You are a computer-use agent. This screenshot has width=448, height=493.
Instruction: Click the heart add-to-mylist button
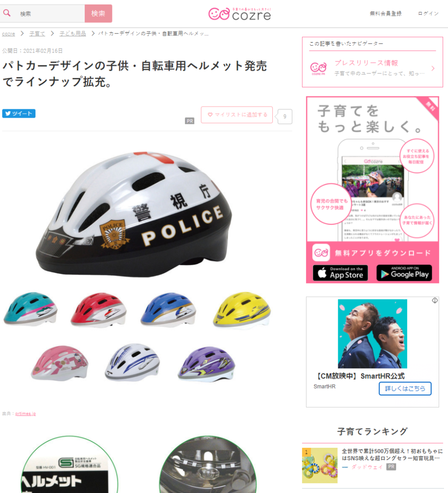tap(237, 115)
